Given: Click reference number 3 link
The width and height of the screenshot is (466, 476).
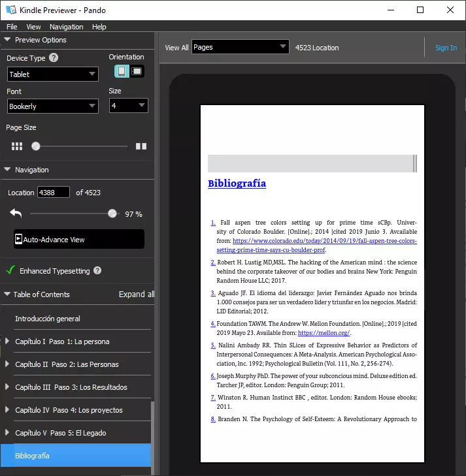Looking at the screenshot, I should pos(213,293).
